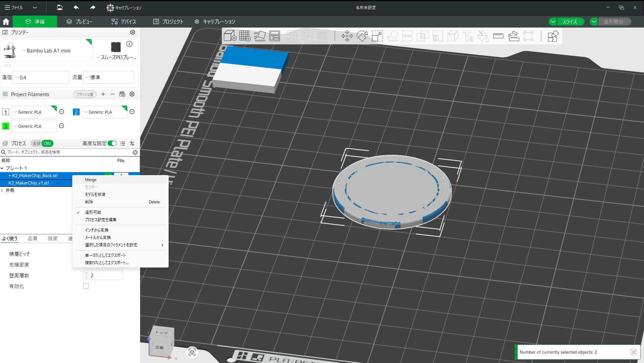This screenshot has height=363, width=644.
Task: Switch to the プレビュー tab
Action: [x=80, y=22]
